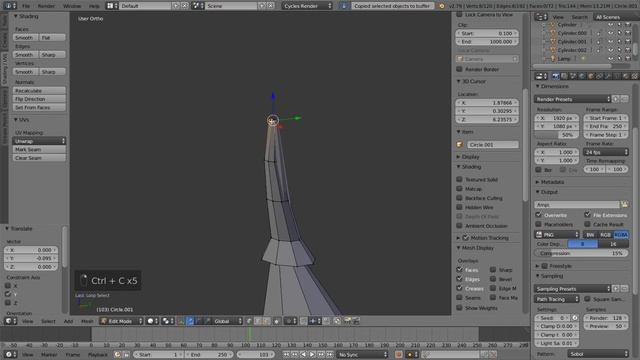Screen dimensions: 640x360
Task: Click the Clear Seam button
Action: pos(39,158)
